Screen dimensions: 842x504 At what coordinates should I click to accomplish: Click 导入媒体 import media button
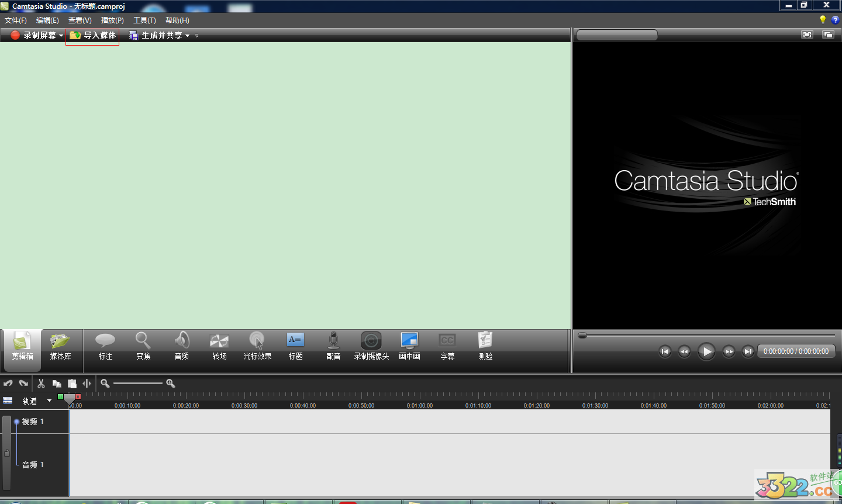click(x=92, y=35)
